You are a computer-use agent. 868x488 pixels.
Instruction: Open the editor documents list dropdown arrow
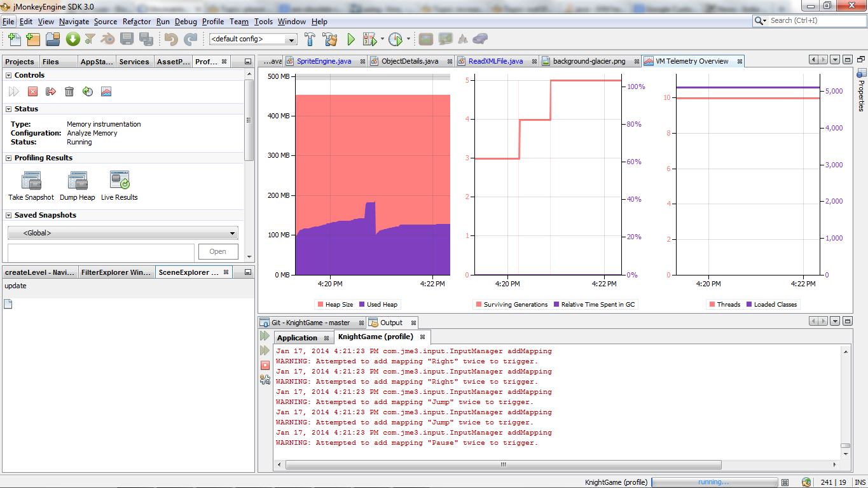click(x=835, y=59)
